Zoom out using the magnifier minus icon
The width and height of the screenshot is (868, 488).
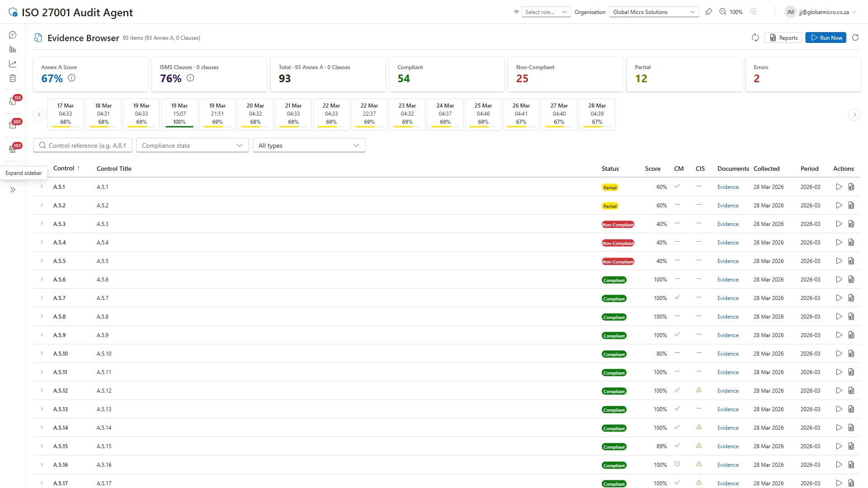pos(722,12)
